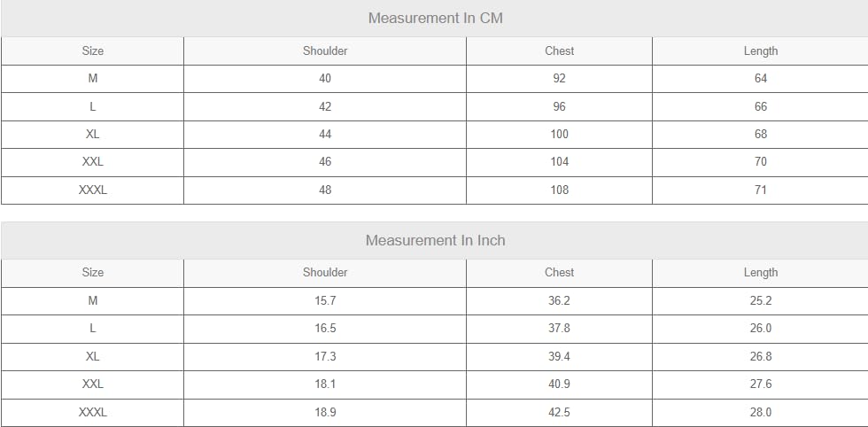Click the Shoulder header in Inch table
Image resolution: width=868 pixels, height=427 pixels.
[x=325, y=273]
